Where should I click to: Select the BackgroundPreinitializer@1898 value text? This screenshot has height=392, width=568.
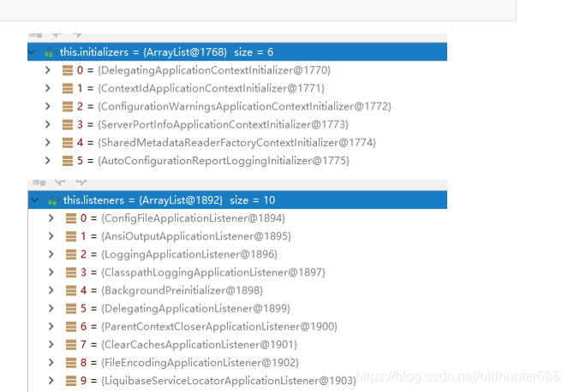[182, 291]
